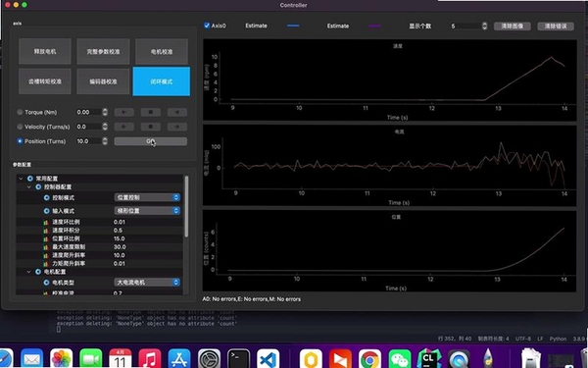This screenshot has height=368, width=588.
Task: Click the gear icon beside 控制模式
Action: pos(46,197)
